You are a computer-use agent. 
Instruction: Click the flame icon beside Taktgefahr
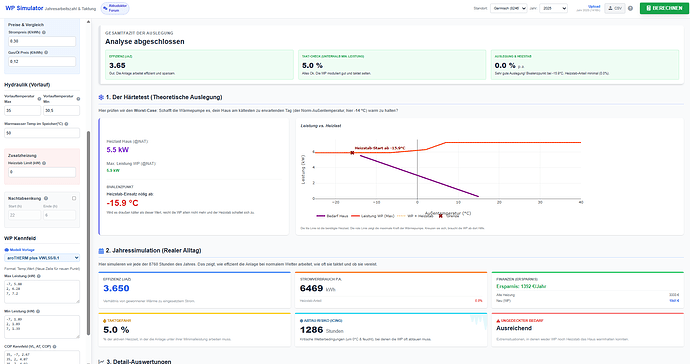(105, 321)
